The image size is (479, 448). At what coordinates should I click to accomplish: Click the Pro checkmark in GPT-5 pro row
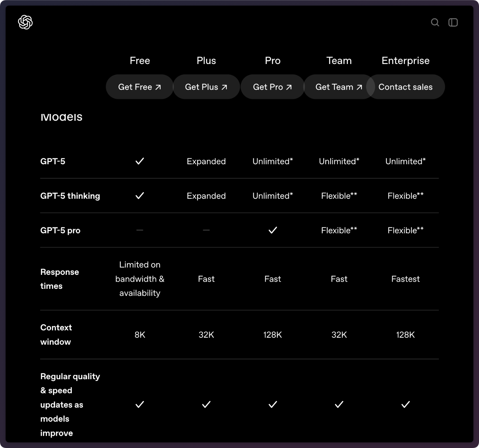point(273,230)
